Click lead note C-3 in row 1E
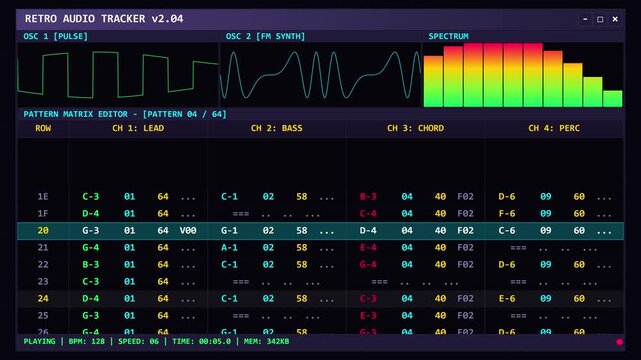Viewport: 641px width, 360px height. [x=91, y=197]
